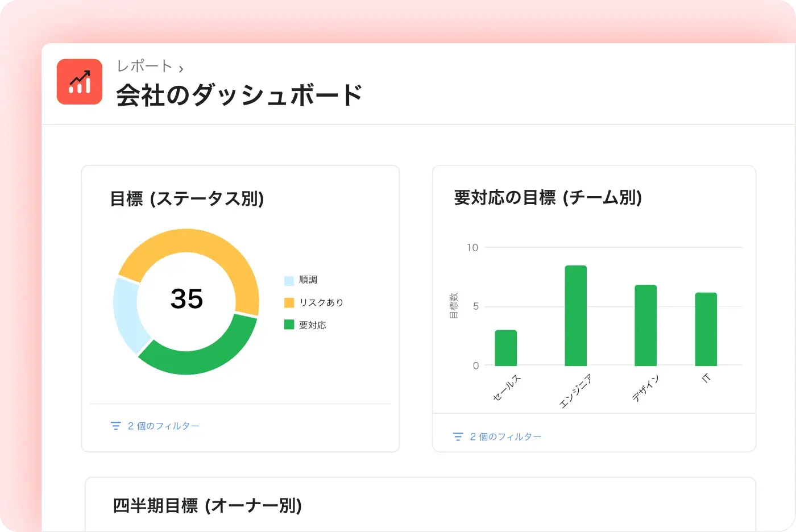Click the 目標 (ステータス別) card title
The image size is (796, 532).
coord(187,199)
